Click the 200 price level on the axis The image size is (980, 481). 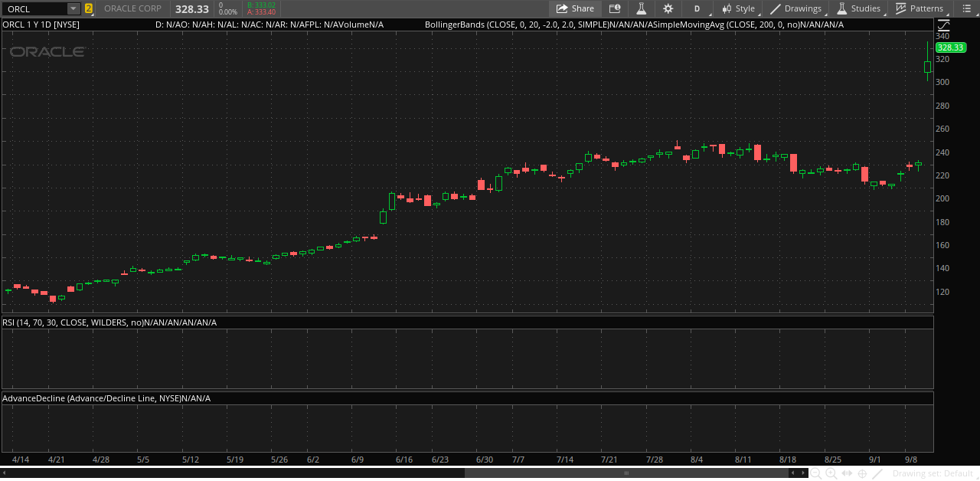click(942, 198)
